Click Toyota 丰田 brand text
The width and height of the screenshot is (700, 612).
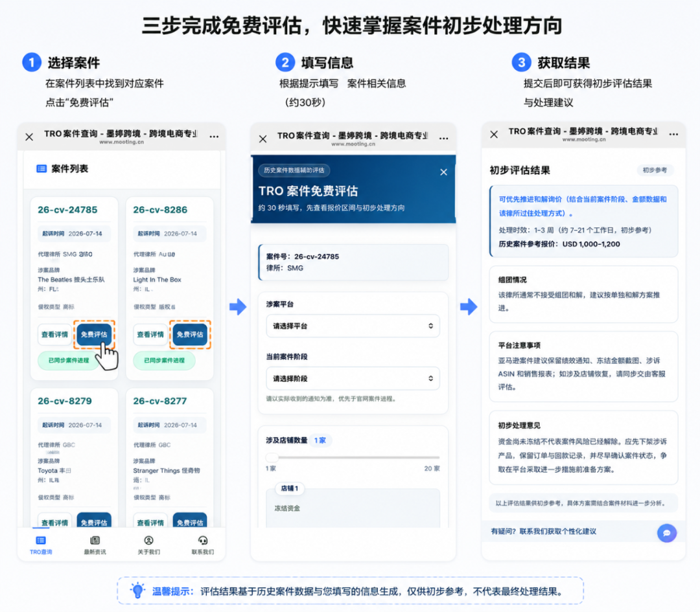(x=54, y=471)
